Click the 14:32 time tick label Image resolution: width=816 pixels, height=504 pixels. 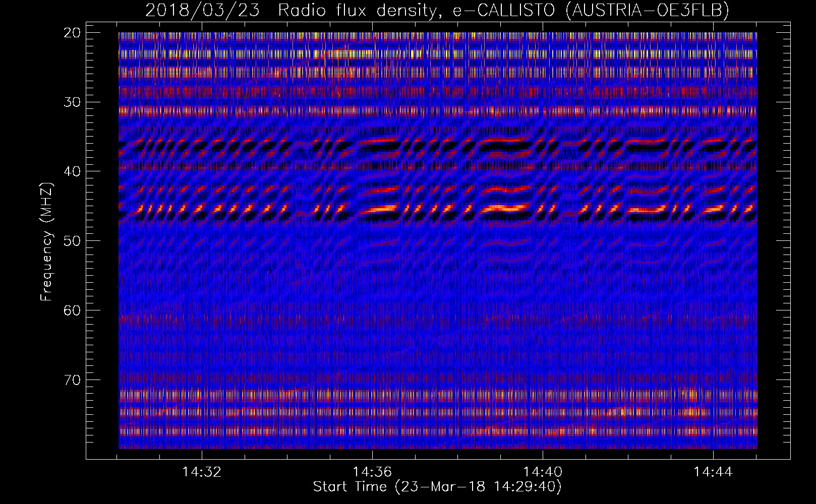click(202, 472)
